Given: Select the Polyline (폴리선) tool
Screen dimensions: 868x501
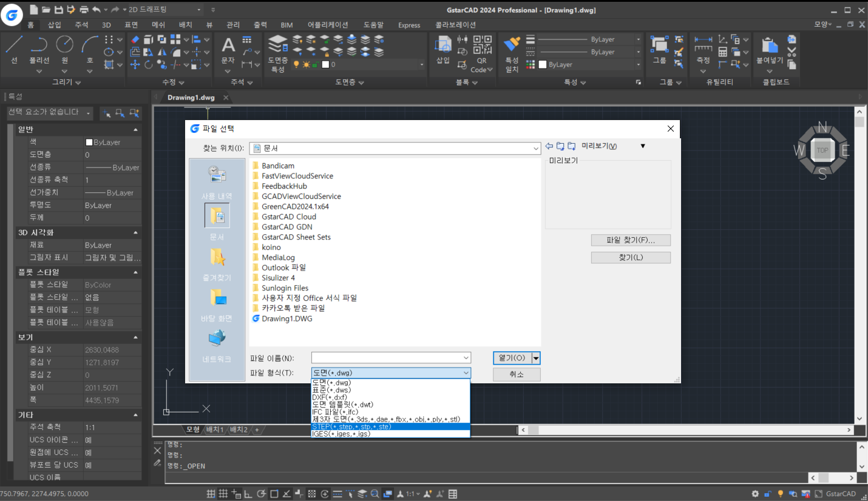Looking at the screenshot, I should (x=39, y=49).
